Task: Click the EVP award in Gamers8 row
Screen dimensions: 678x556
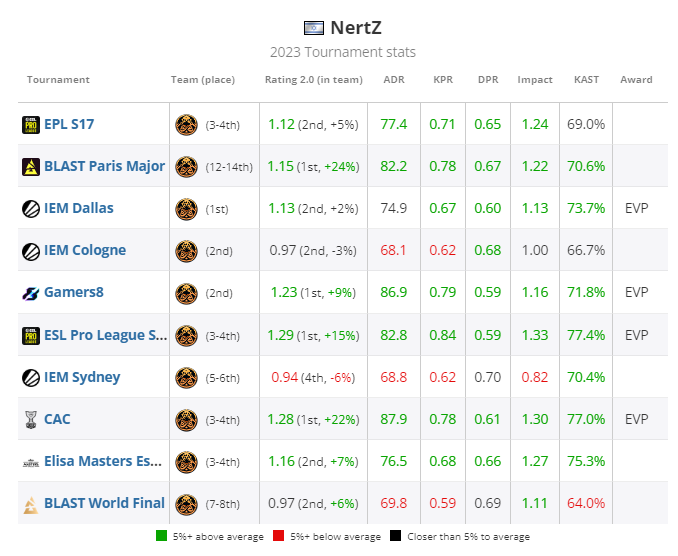Action: tap(636, 292)
